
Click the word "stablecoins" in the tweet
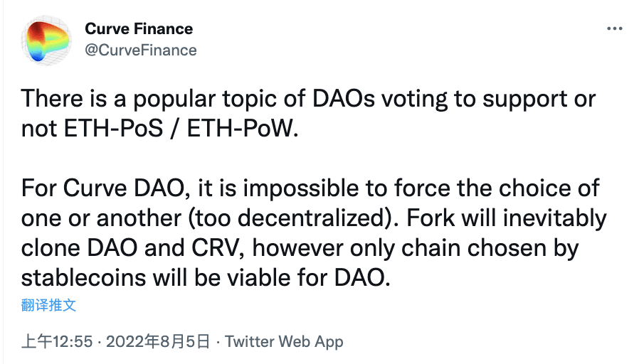coord(83,278)
